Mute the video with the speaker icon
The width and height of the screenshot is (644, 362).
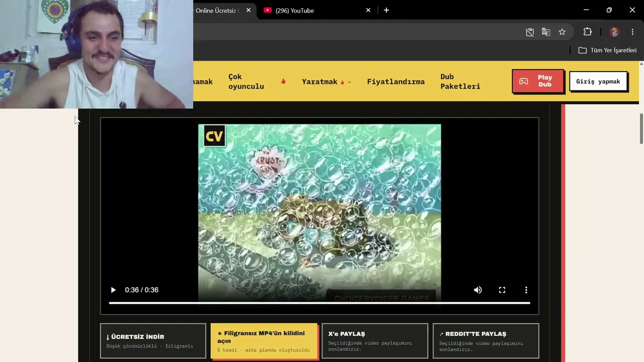478,290
